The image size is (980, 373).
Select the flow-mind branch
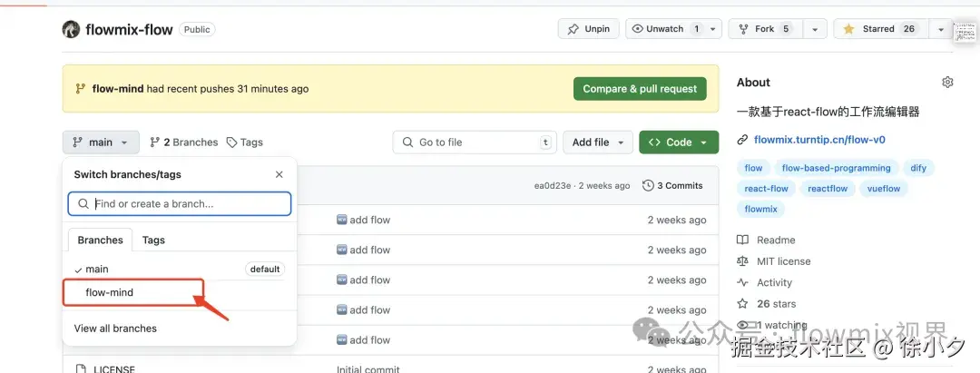(x=110, y=292)
